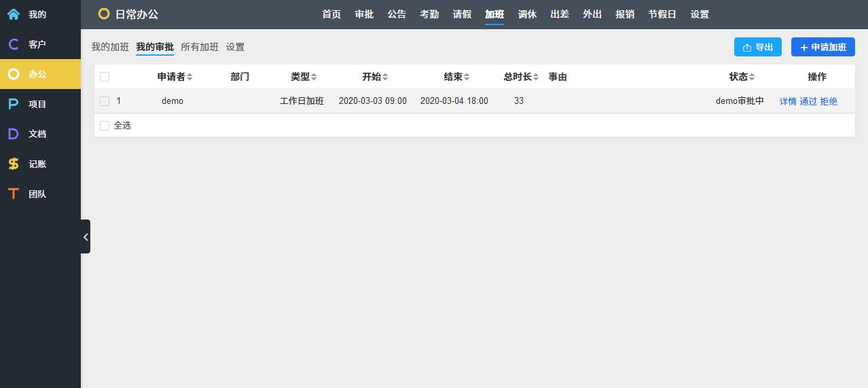The width and height of the screenshot is (868, 388).
Task: Click the 部门 column header
Action: click(x=240, y=77)
